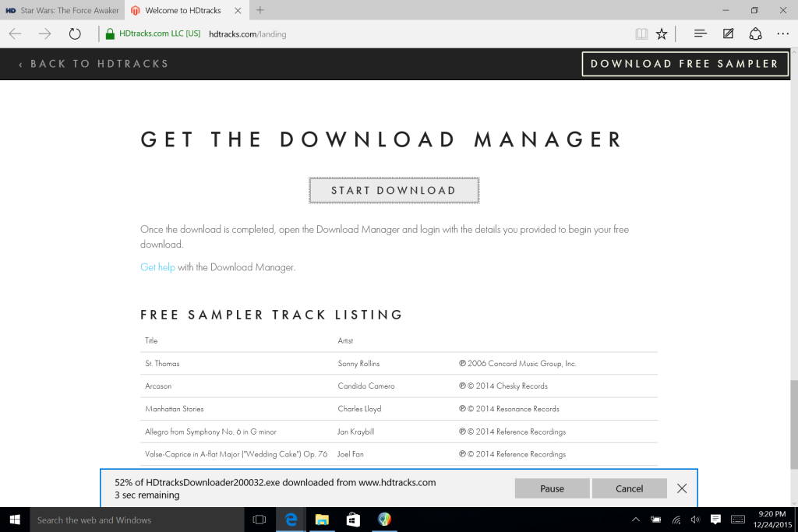Open the Hub lines icon

(701, 33)
